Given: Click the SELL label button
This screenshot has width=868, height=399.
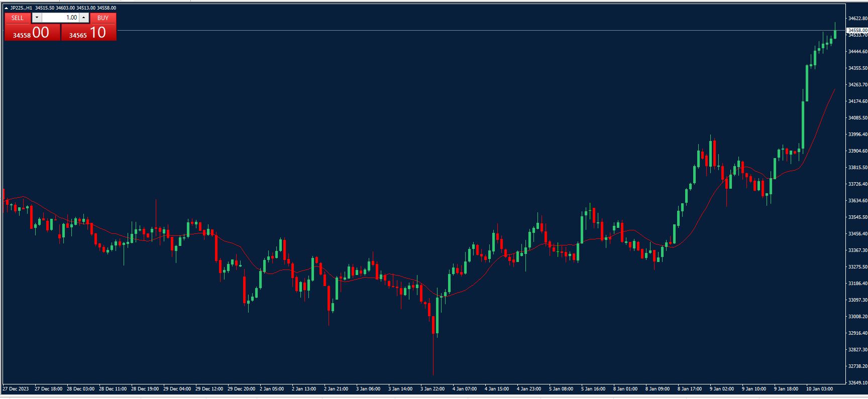Looking at the screenshot, I should 18,18.
